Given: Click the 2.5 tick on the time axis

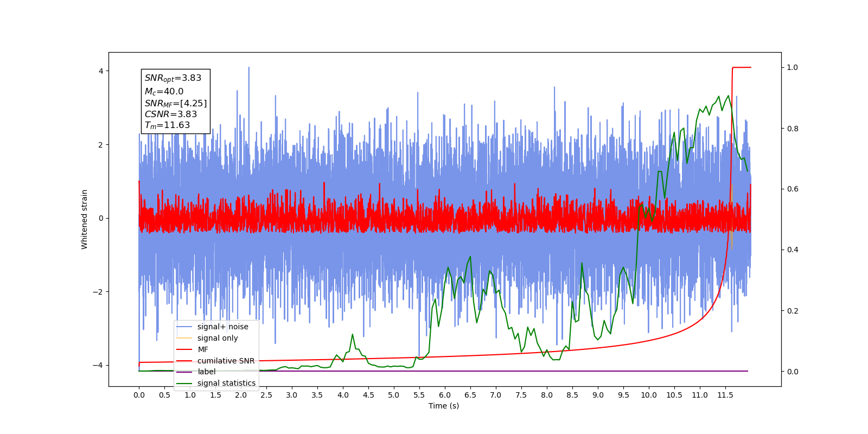Looking at the screenshot, I should [266, 395].
